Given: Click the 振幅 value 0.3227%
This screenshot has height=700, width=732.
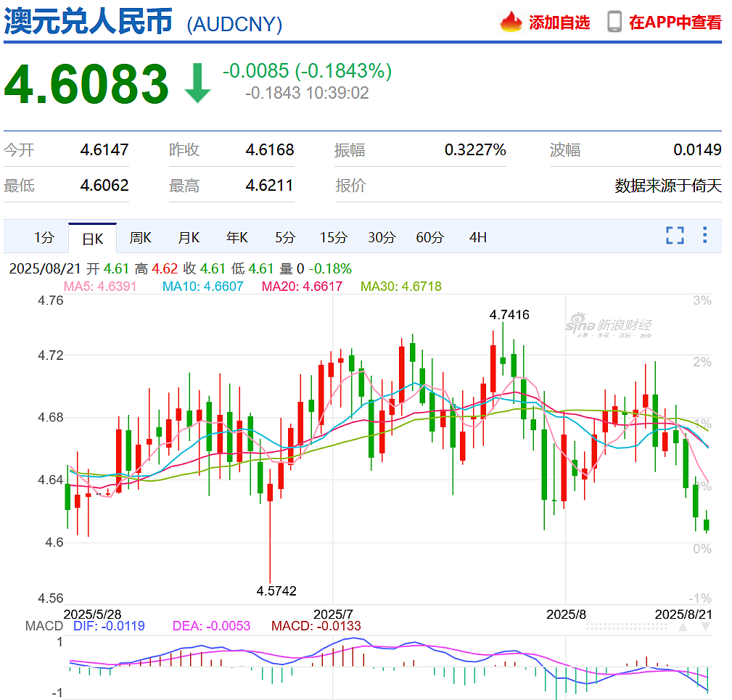Looking at the screenshot, I should [x=475, y=150].
